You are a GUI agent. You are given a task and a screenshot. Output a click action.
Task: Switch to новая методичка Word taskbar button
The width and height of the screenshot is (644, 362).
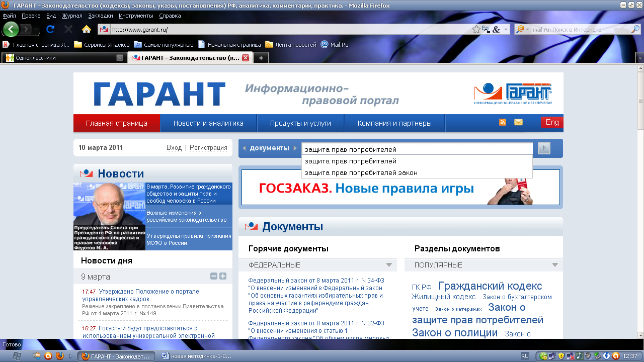click(x=197, y=356)
